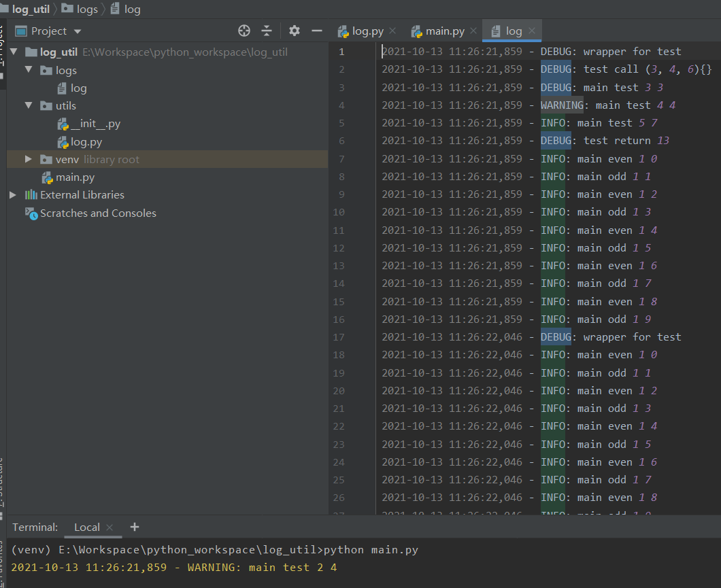This screenshot has width=721, height=588.
Task: Click the collapse all icon in Project panel
Action: click(267, 31)
